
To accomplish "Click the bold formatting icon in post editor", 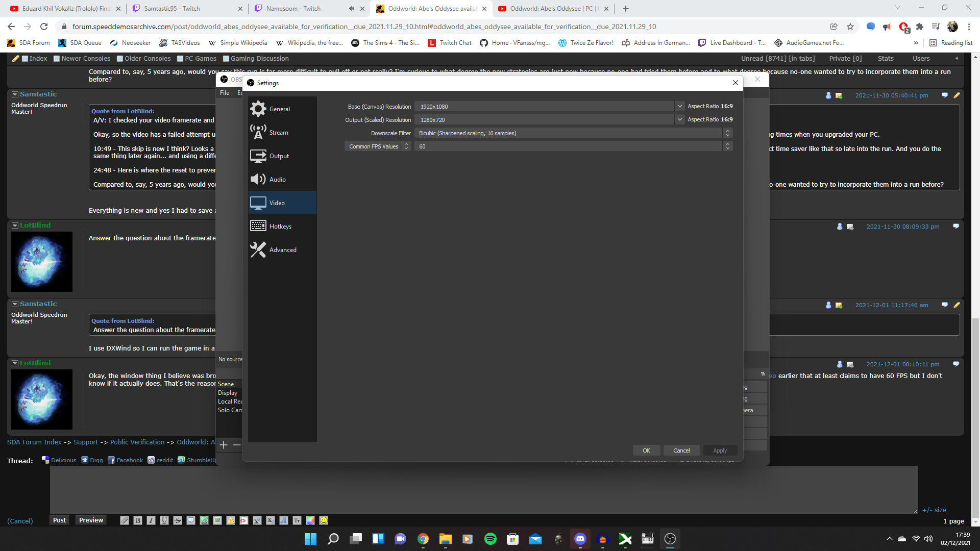I will click(x=138, y=520).
